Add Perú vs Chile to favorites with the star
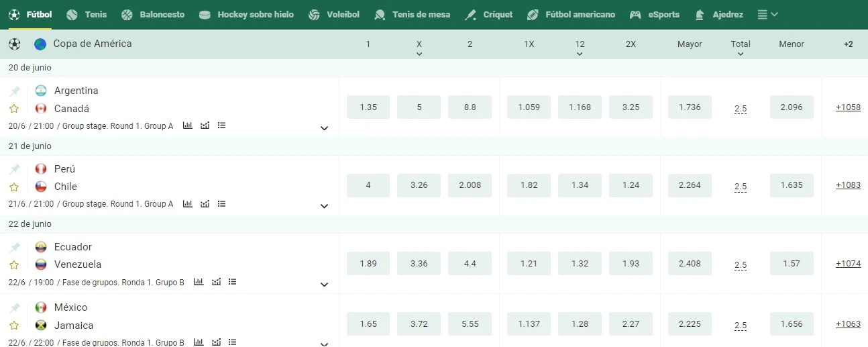The height and width of the screenshot is (347, 868). [14, 187]
